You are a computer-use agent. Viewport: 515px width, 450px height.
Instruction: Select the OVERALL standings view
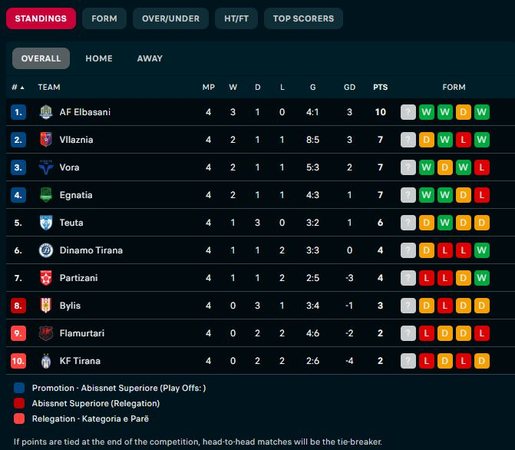(41, 58)
